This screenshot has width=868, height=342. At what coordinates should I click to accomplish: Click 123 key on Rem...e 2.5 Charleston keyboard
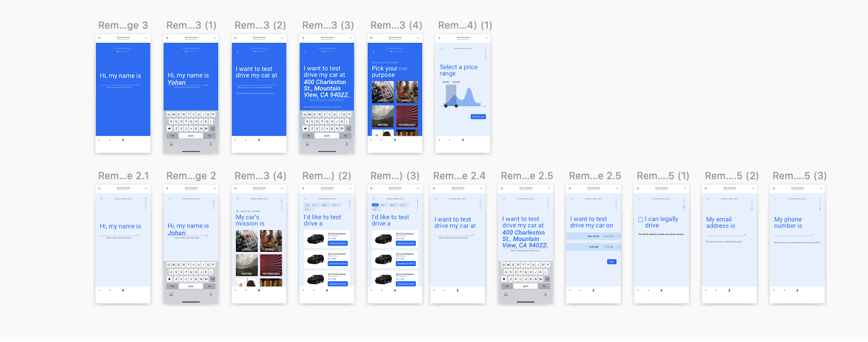point(507,286)
